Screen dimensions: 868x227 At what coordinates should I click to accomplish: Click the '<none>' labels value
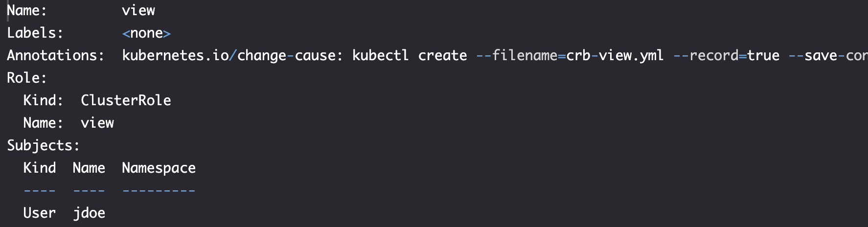[x=146, y=33]
